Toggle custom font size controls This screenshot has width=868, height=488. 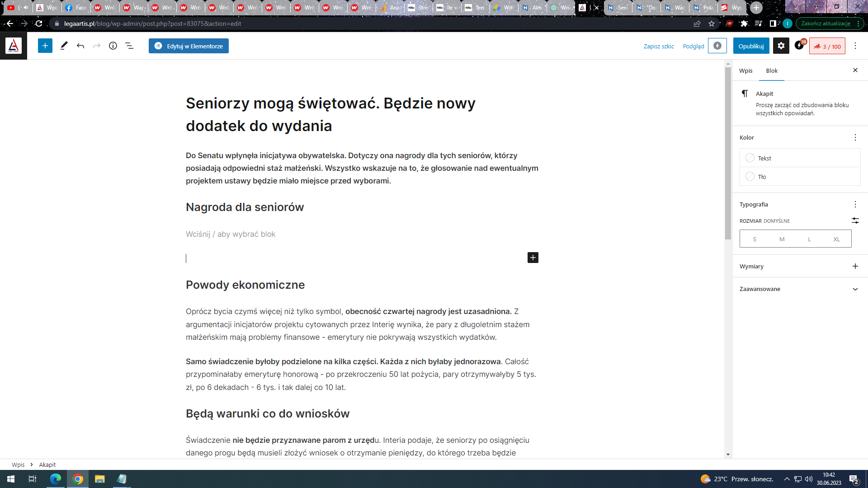tap(855, 221)
